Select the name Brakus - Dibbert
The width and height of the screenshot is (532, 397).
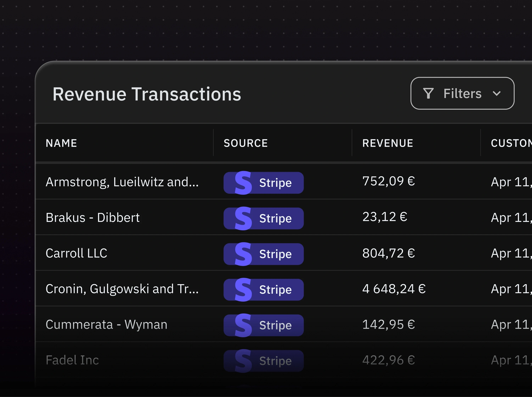point(93,217)
